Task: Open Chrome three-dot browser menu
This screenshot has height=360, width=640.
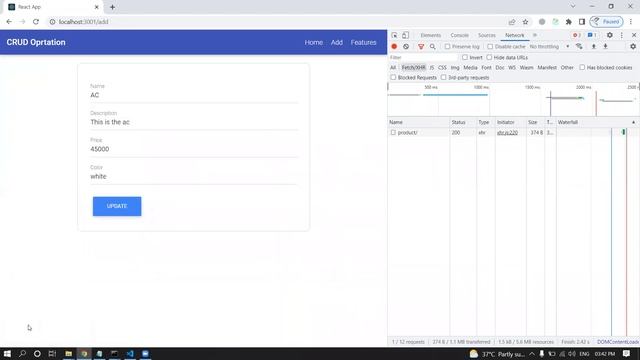Action: tap(631, 22)
